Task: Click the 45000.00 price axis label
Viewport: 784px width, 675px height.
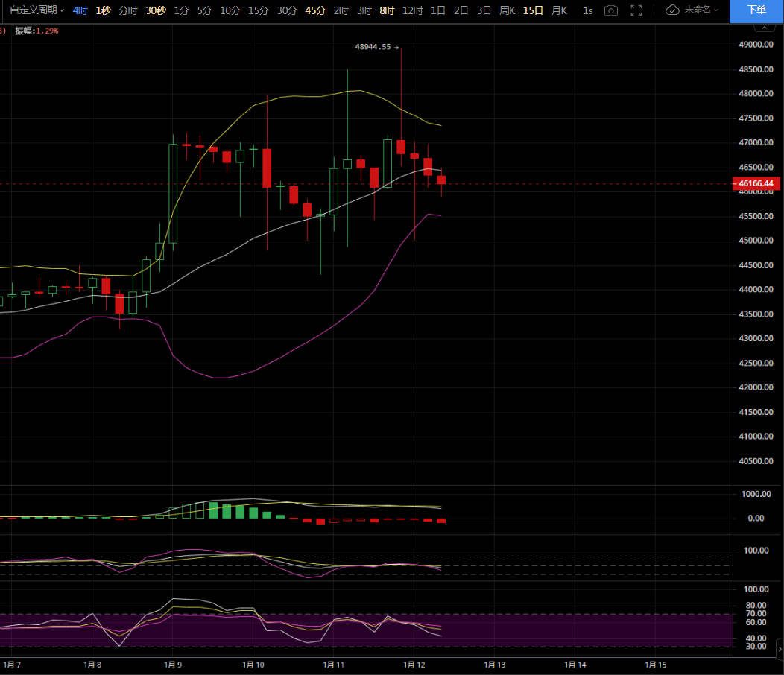Action: (756, 241)
